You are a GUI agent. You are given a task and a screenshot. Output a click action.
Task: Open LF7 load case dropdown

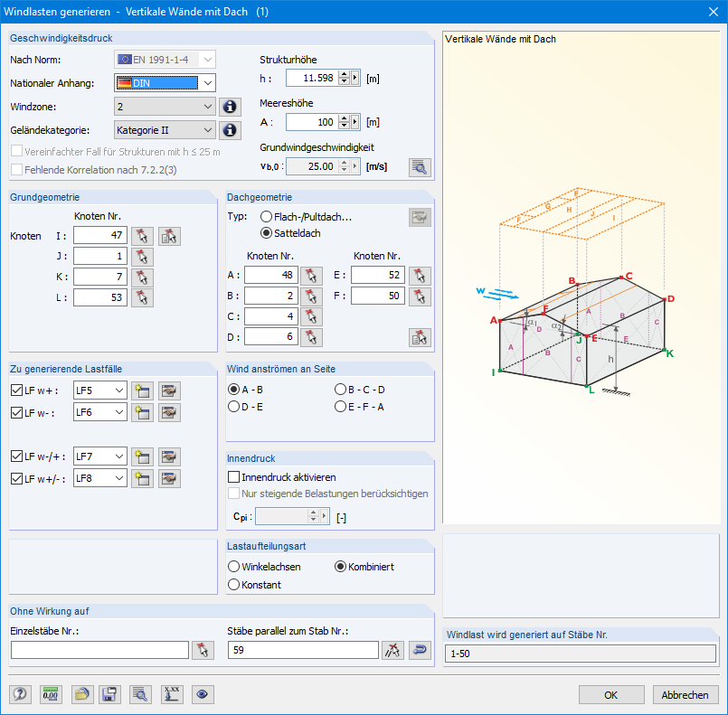(x=119, y=456)
